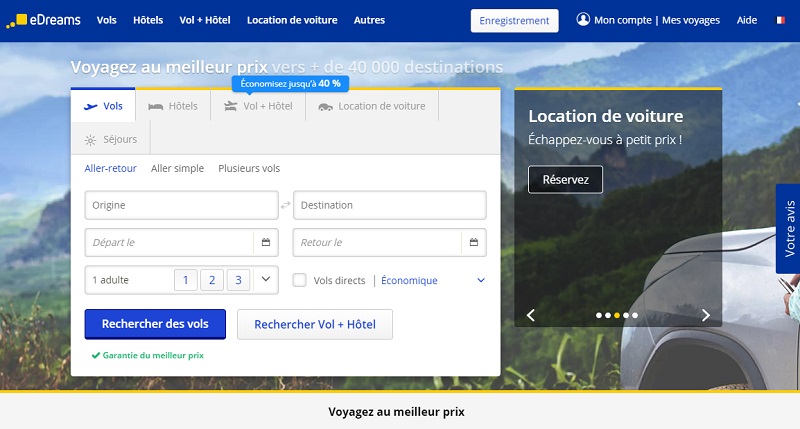Switch to the Hôtels search tab
Viewport: 800px width, 429px height.
point(173,106)
